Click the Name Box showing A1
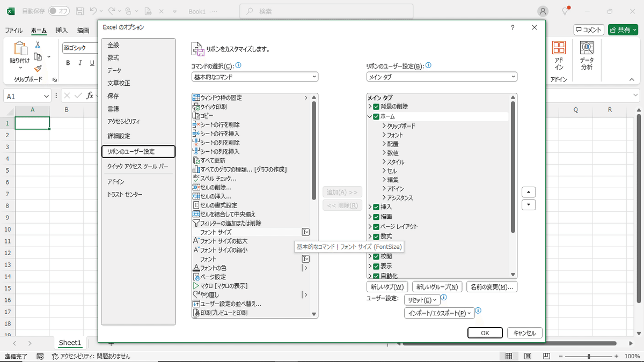Image resolution: width=644 pixels, height=362 pixels. [x=27, y=95]
